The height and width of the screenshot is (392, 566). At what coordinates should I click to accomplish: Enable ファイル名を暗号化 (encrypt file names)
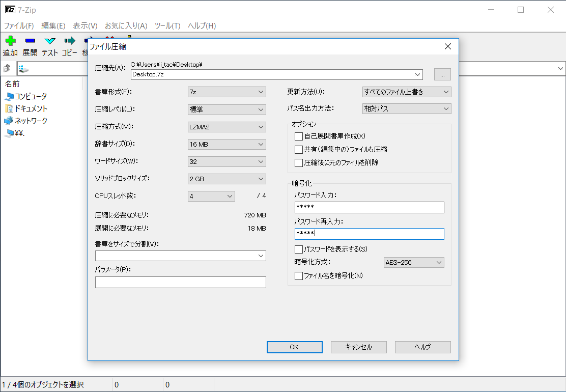click(x=299, y=275)
